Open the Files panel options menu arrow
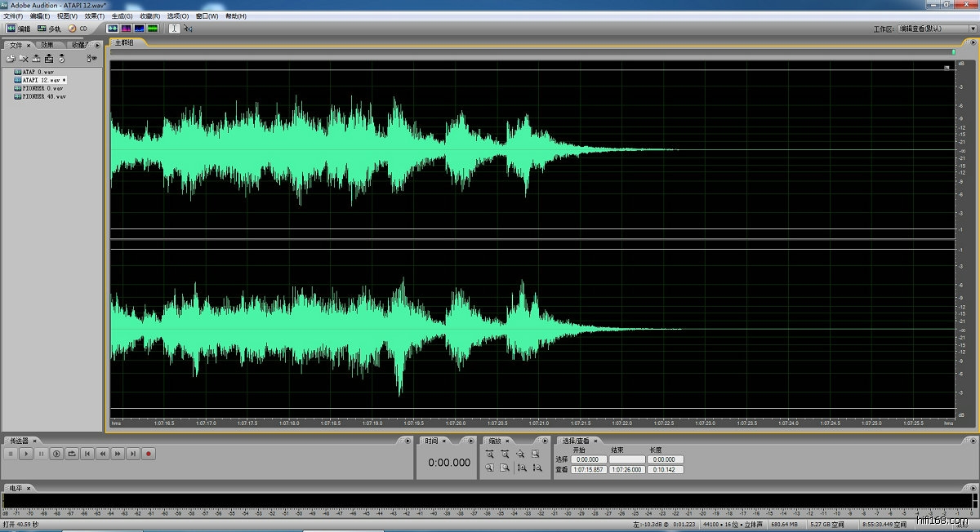The width and height of the screenshot is (980, 532). [x=97, y=45]
